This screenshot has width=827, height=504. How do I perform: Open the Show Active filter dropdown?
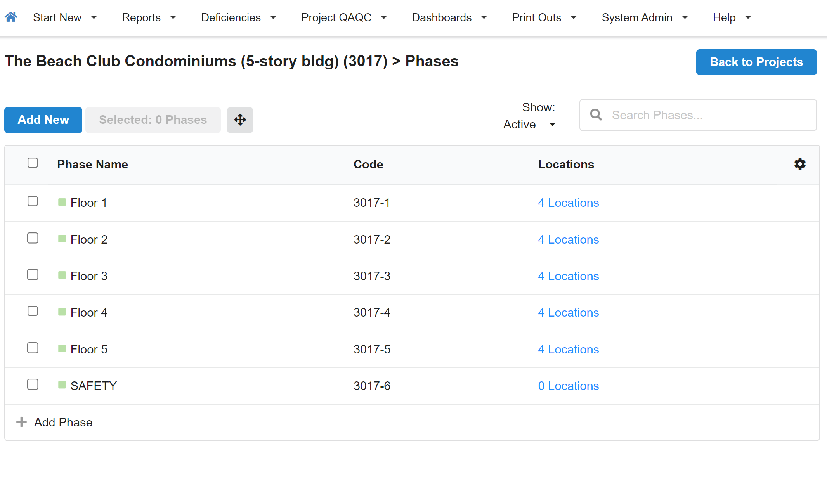[530, 124]
